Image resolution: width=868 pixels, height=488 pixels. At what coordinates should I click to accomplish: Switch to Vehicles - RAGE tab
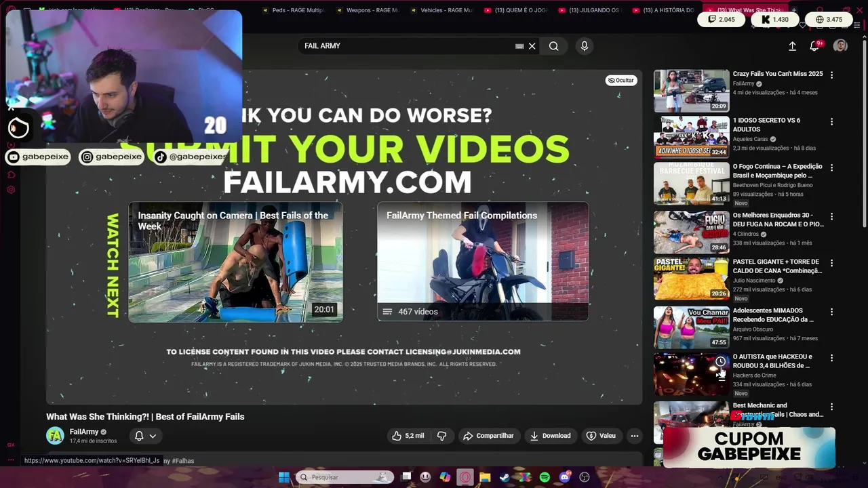pyautogui.click(x=441, y=10)
